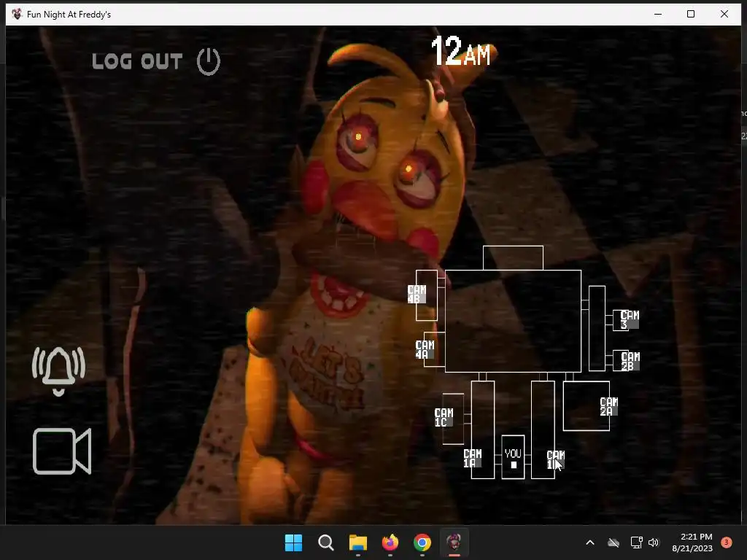Select CAM 3 on the map
Screen dimensions: 747x560
630,319
